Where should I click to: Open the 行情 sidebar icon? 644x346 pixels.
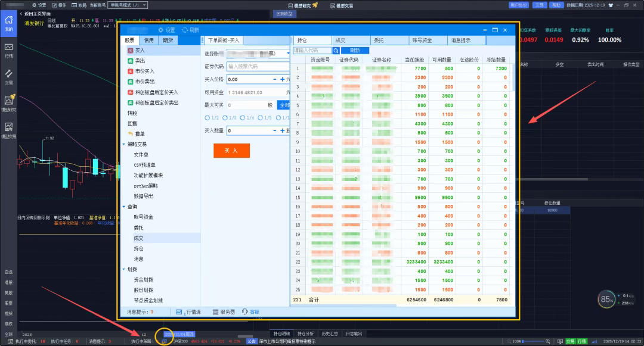click(9, 49)
